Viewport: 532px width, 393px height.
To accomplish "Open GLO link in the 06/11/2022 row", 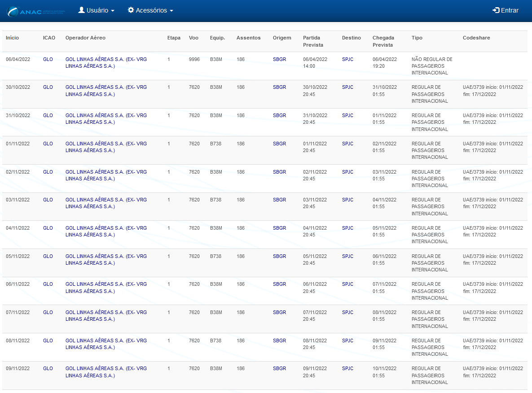I will point(48,284).
